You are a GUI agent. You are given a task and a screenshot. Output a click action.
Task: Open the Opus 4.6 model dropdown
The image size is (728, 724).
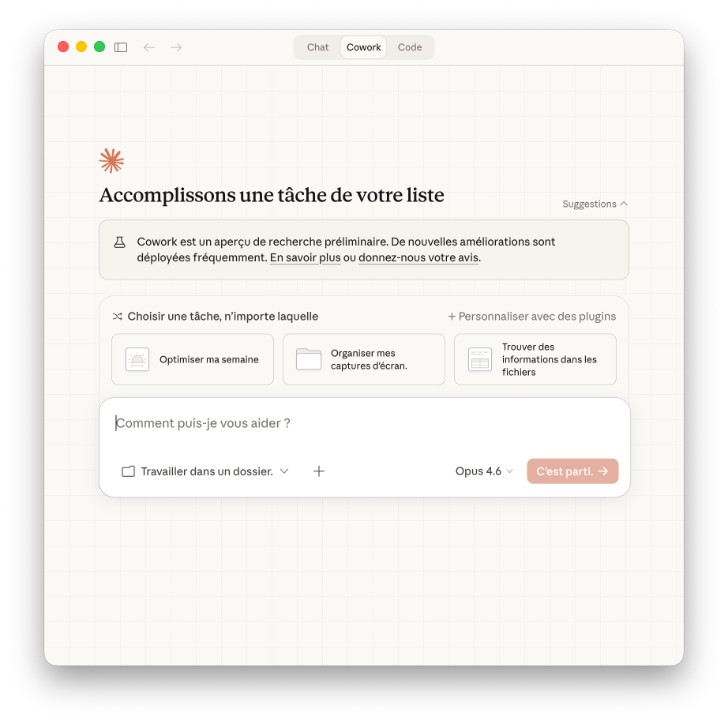484,471
